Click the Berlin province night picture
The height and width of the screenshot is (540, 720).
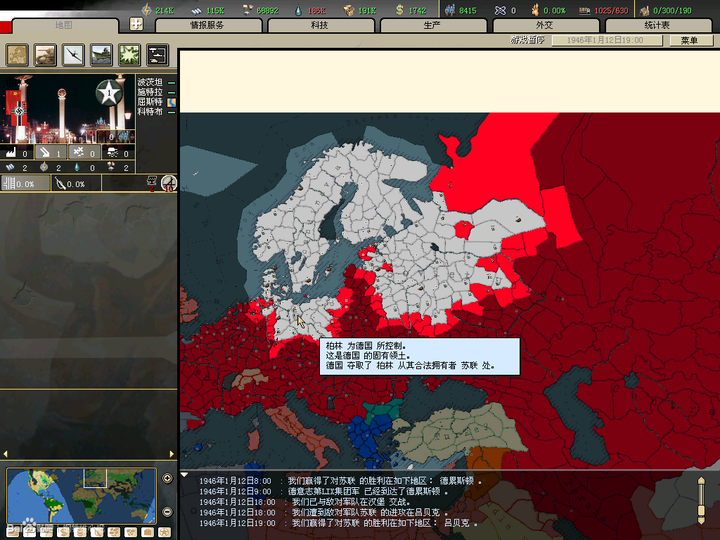(x=68, y=109)
